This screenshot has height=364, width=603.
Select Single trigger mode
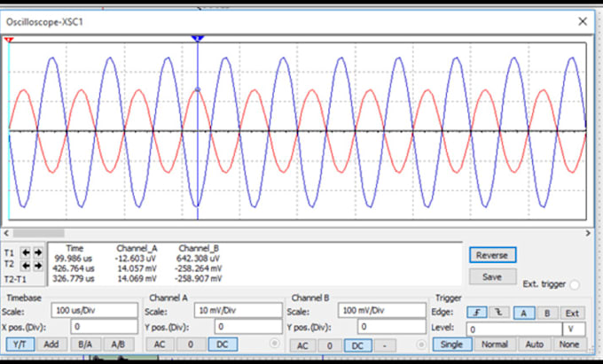pyautogui.click(x=452, y=345)
